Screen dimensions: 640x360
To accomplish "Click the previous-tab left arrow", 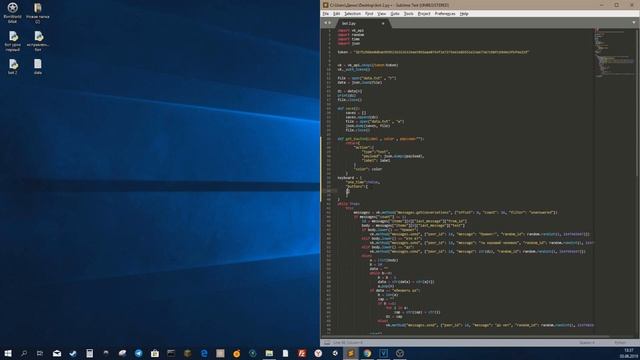I will (x=325, y=23).
